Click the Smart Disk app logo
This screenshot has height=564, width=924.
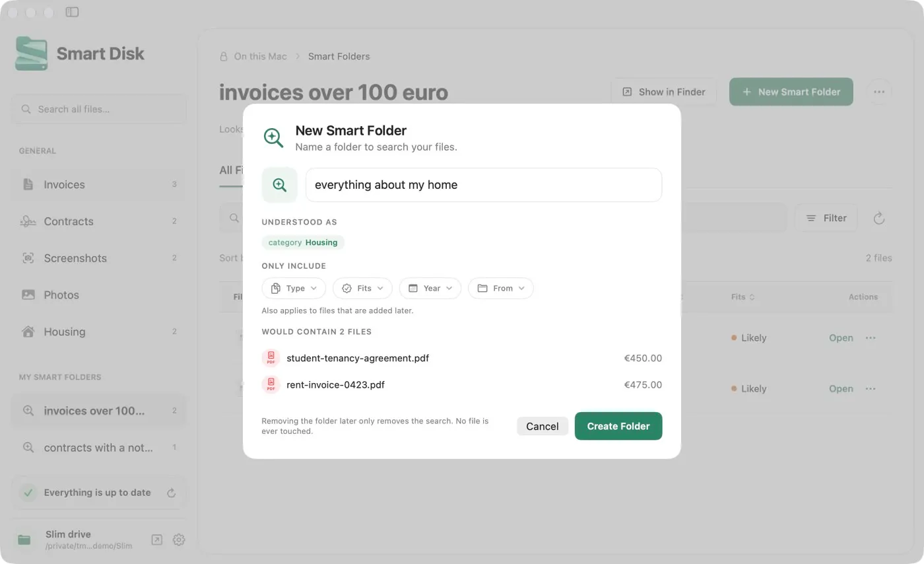point(32,53)
